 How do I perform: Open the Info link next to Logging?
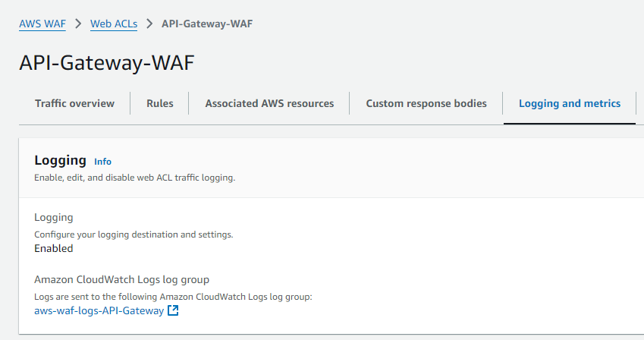pyautogui.click(x=102, y=162)
